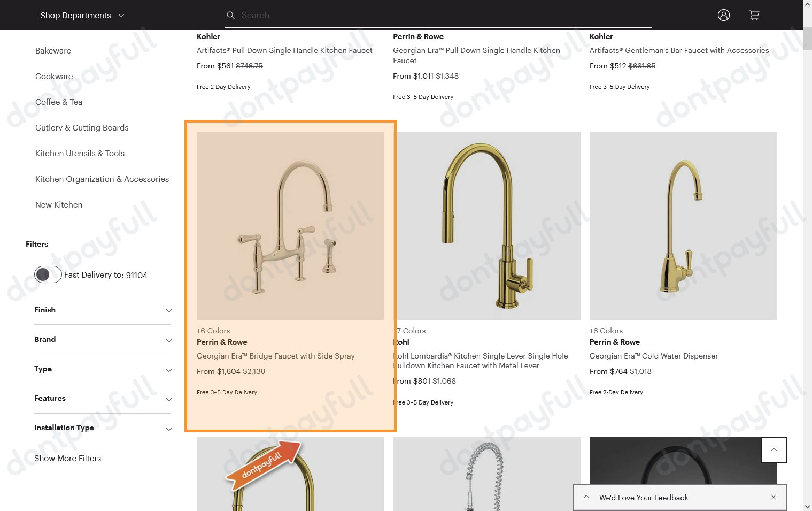This screenshot has width=812, height=511.
Task: Open the Georgian Era Bridge Faucet image
Action: (290, 226)
